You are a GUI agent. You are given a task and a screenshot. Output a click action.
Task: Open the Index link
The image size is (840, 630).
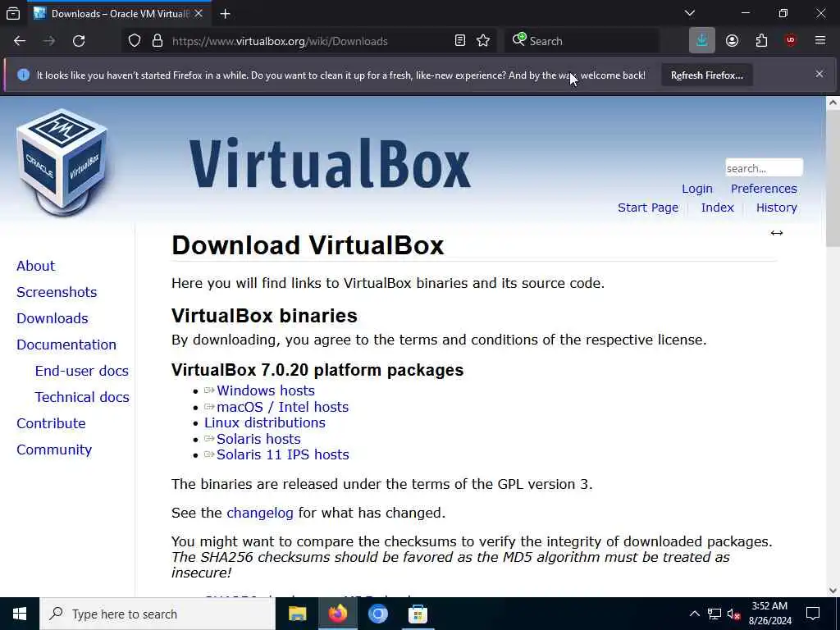[717, 208]
